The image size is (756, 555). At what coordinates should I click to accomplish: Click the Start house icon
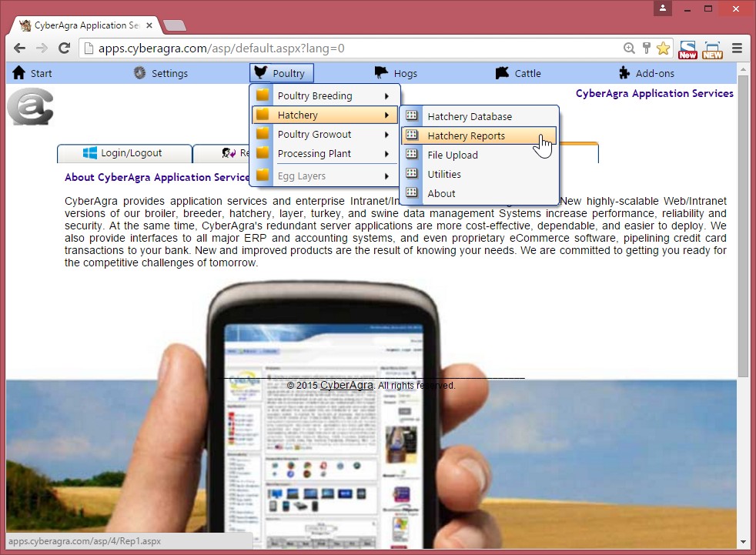(x=18, y=73)
